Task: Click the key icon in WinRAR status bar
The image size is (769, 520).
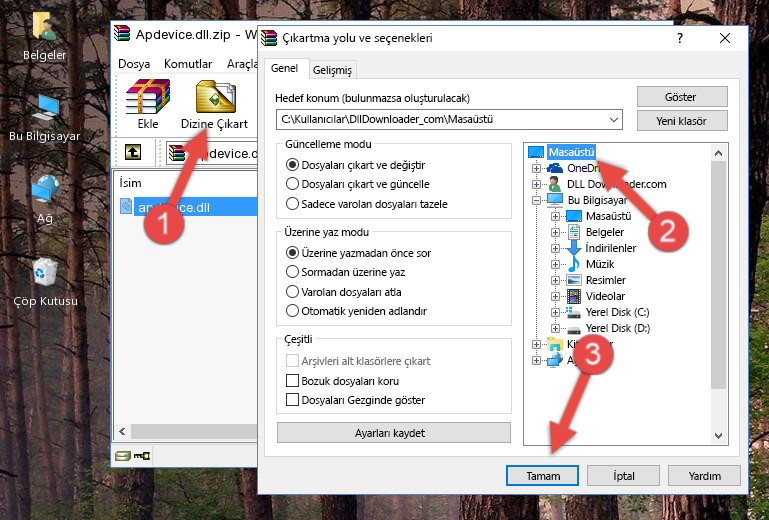Action: click(x=142, y=456)
